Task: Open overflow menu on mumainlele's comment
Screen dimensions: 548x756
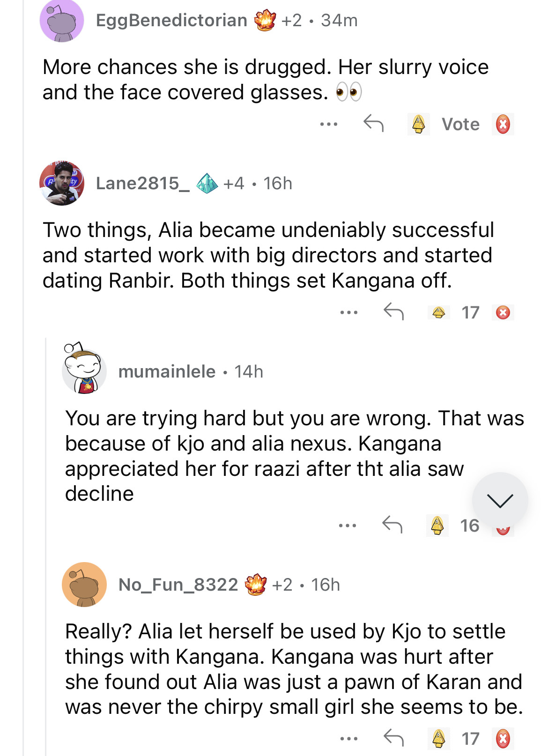Action: tap(348, 526)
